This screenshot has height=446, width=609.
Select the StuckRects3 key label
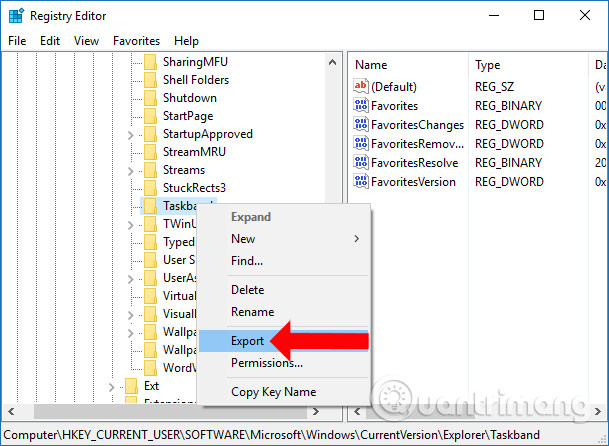pos(194,188)
